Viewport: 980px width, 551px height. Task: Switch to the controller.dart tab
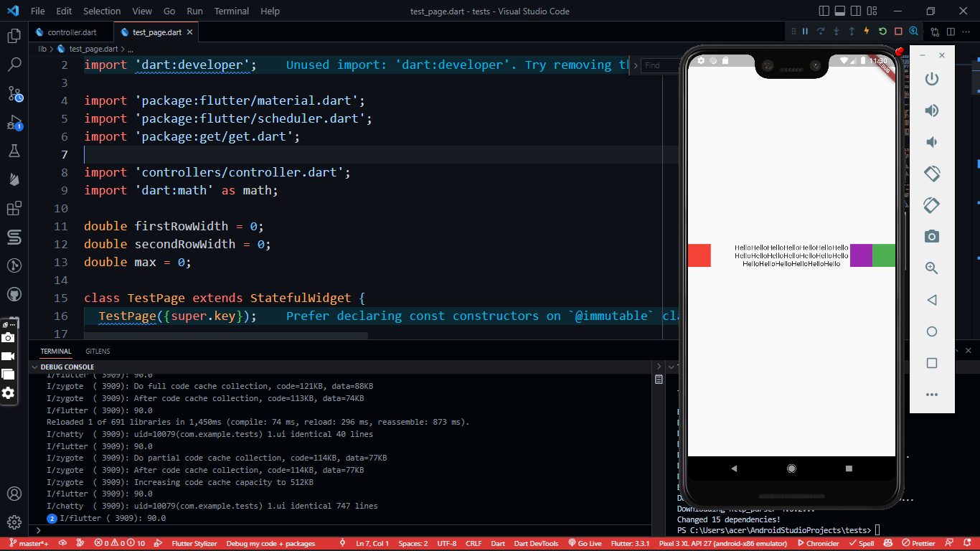coord(72,32)
